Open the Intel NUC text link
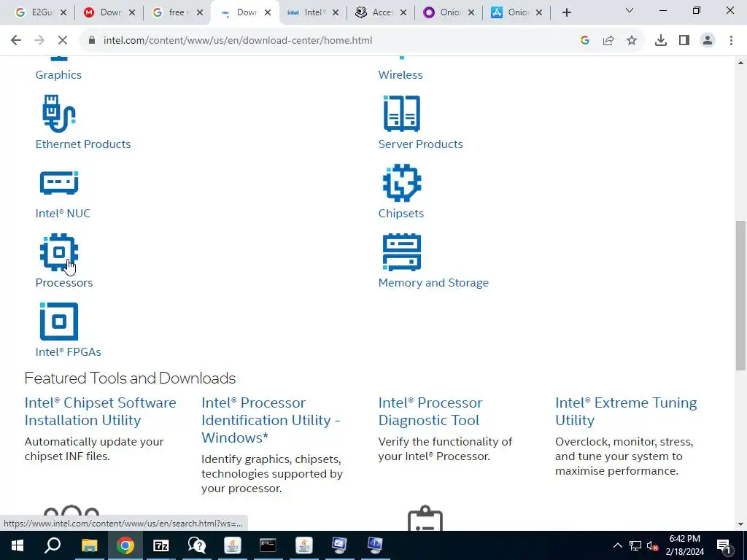This screenshot has width=747, height=560. (63, 214)
